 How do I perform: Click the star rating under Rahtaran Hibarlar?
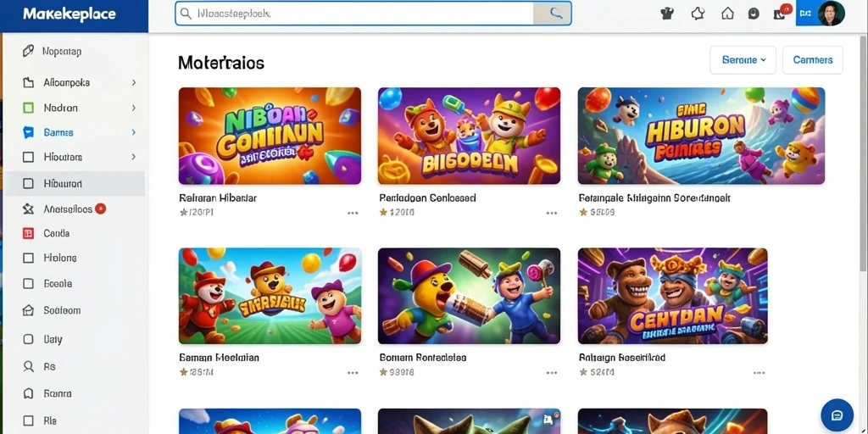(197, 212)
